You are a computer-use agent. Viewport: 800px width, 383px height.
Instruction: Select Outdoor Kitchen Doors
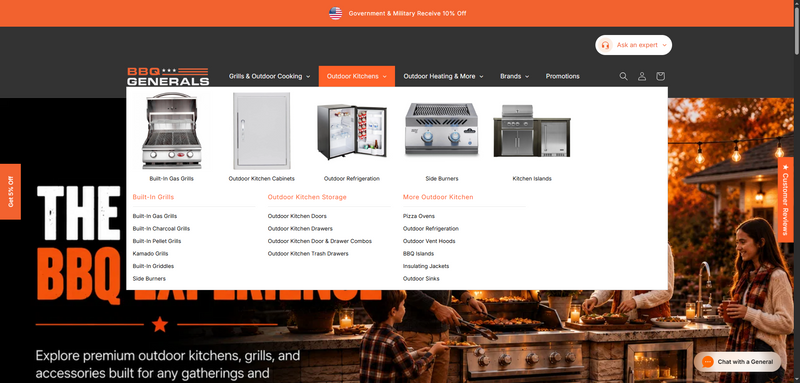[x=297, y=216]
